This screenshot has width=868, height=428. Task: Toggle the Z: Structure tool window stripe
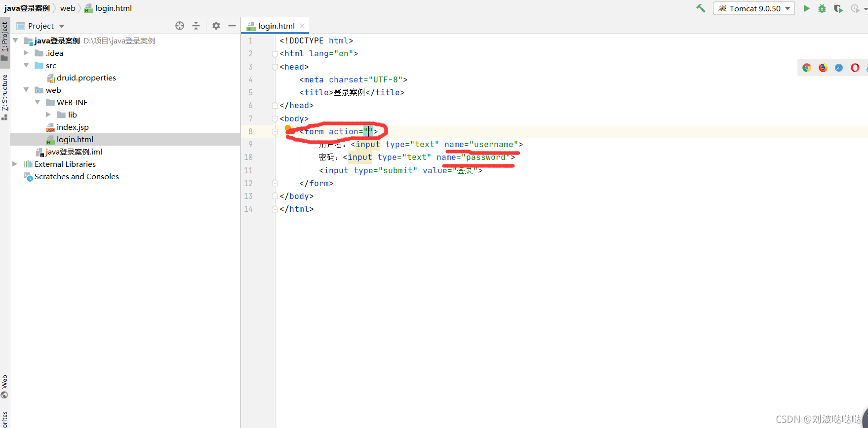pyautogui.click(x=5, y=97)
